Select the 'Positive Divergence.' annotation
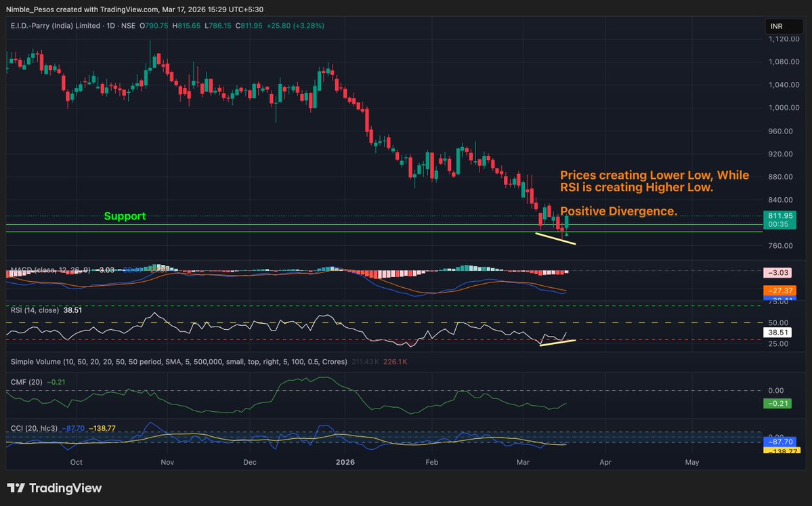 coord(619,211)
